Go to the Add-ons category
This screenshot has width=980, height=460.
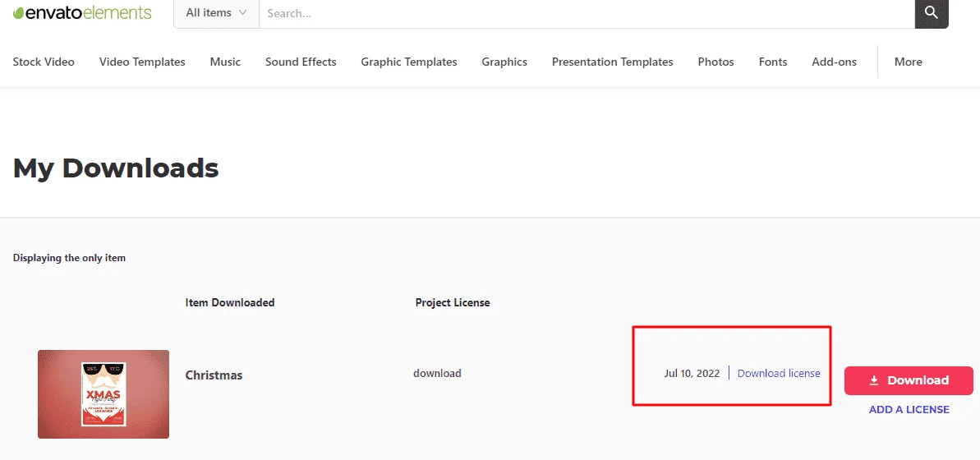pos(834,62)
